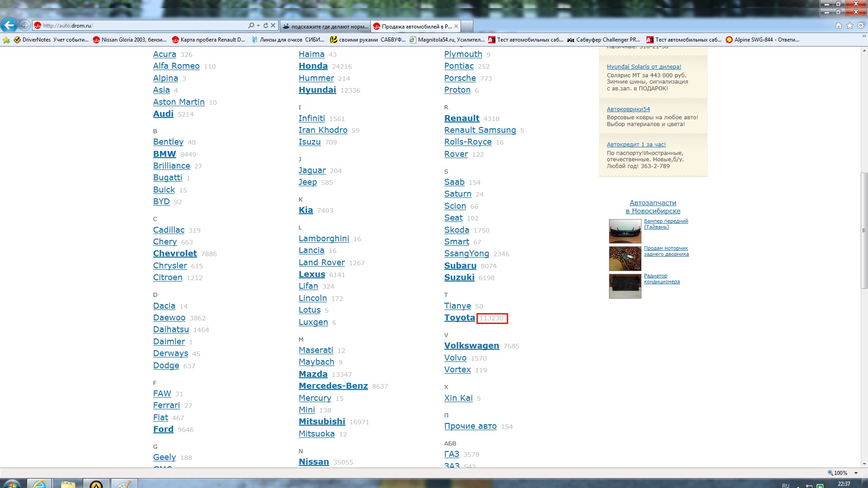Open the Mercedes-Benz listings
The image size is (868, 488).
pyautogui.click(x=333, y=386)
